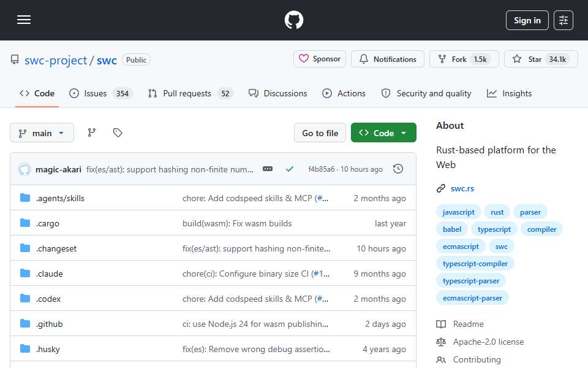Open latest commit message fix(es/ast) in header
588x368 pixels.
170,170
